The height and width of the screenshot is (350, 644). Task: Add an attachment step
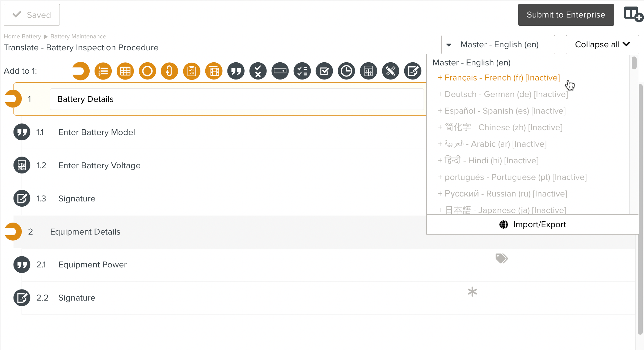(169, 71)
